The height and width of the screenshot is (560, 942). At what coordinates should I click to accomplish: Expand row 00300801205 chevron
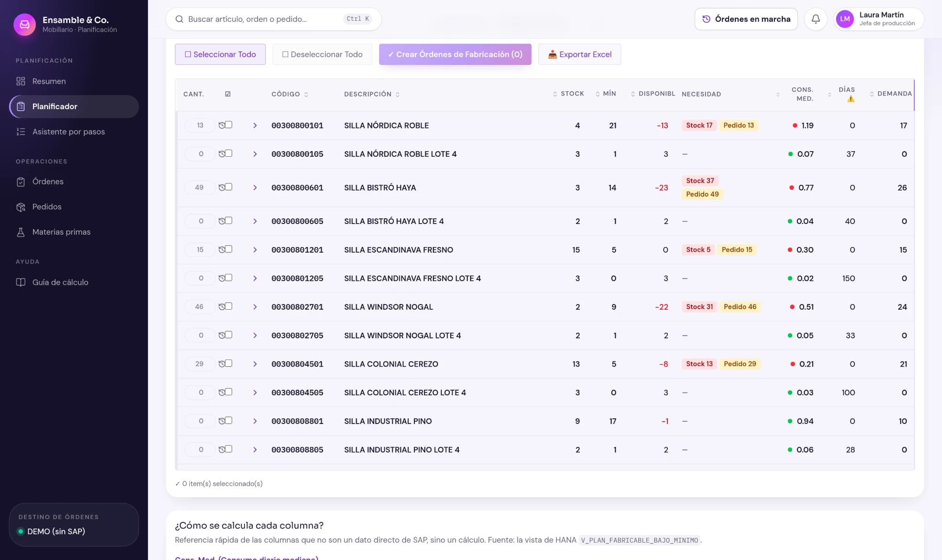255,278
